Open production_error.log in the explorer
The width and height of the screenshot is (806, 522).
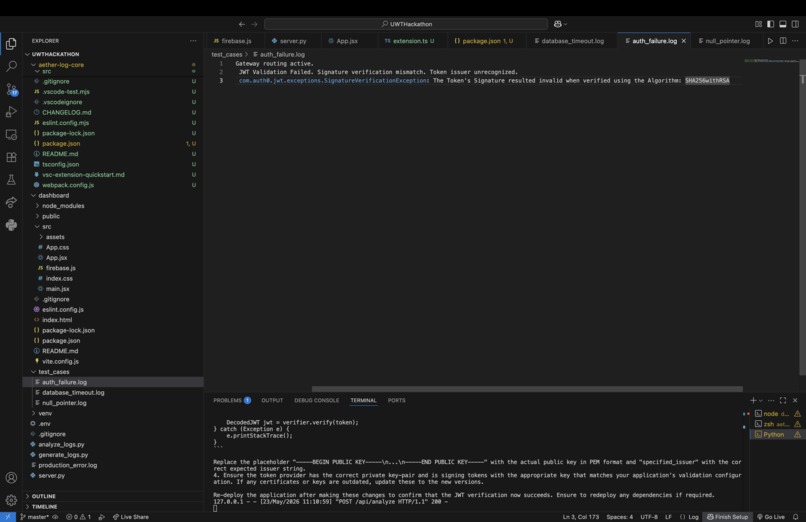click(67, 465)
